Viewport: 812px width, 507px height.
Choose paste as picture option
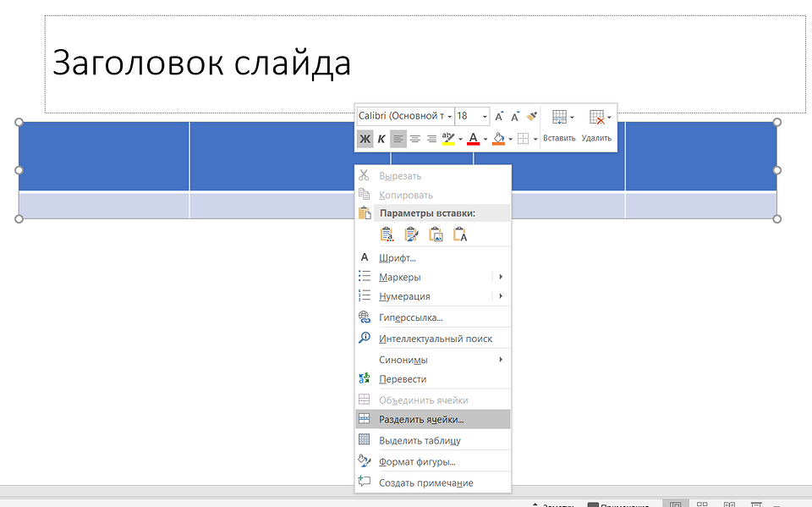(x=436, y=235)
